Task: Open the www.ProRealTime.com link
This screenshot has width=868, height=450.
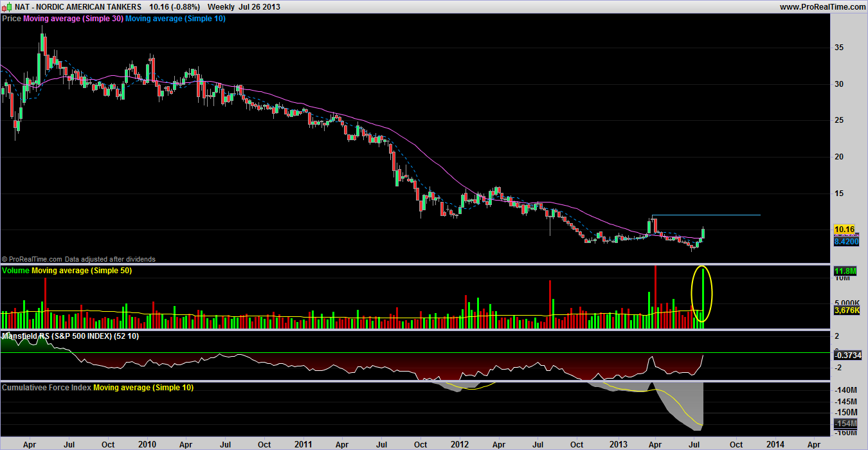Action: point(822,6)
